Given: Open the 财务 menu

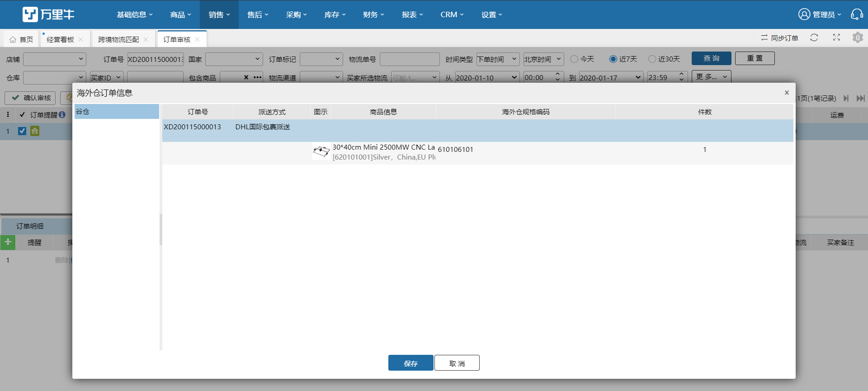Looking at the screenshot, I should [x=373, y=14].
